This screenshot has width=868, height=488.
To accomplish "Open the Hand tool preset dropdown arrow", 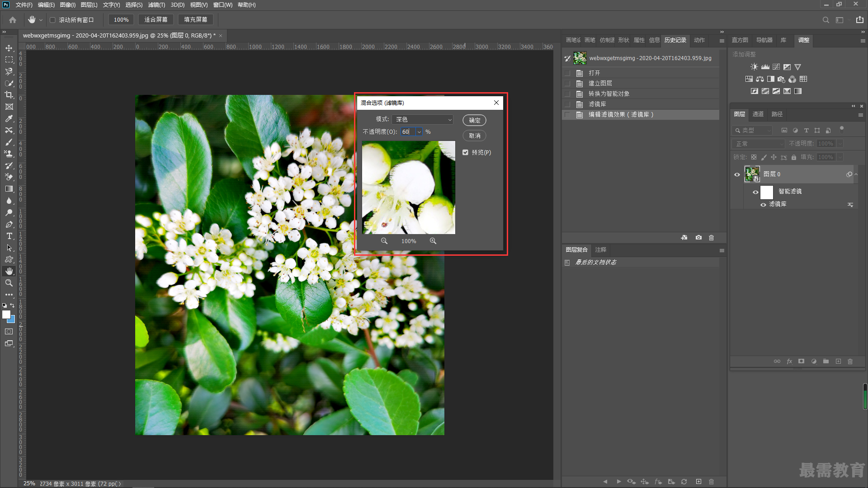I will 41,20.
